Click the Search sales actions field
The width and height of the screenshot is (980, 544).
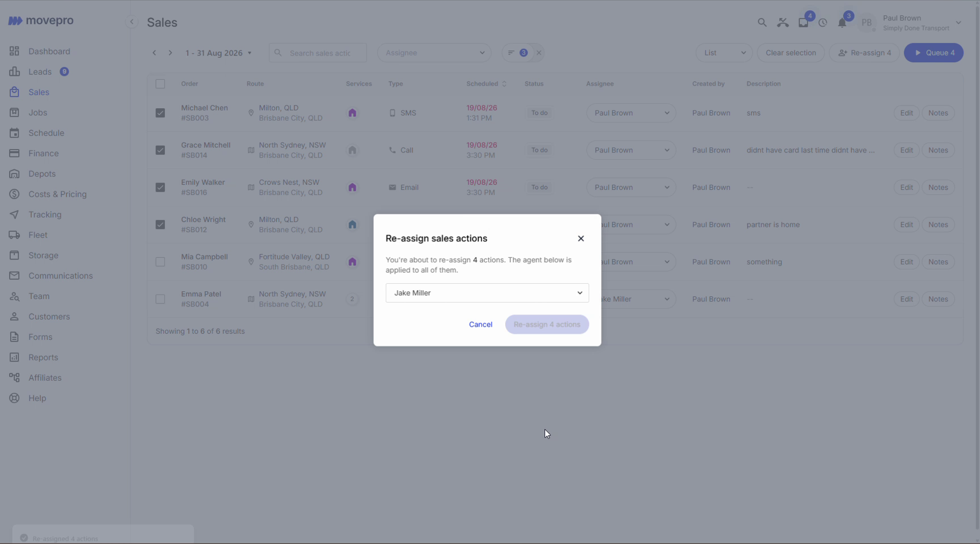(318, 53)
